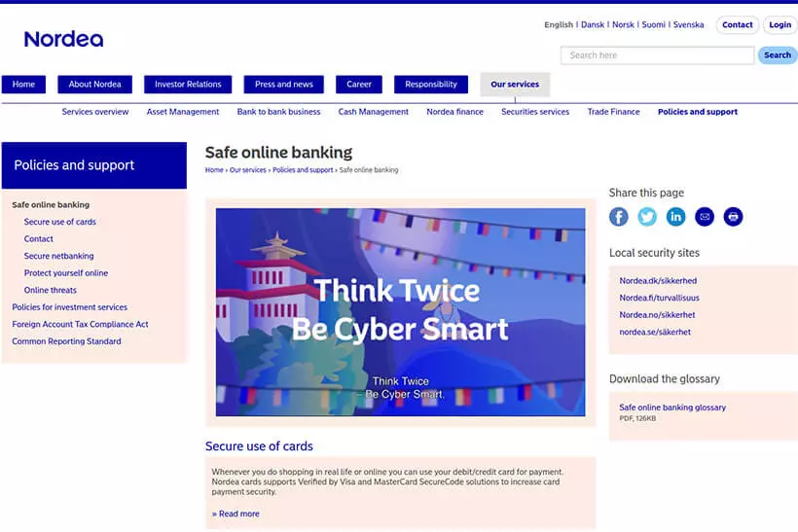
Task: Open the Career menu tab
Action: pos(359,85)
